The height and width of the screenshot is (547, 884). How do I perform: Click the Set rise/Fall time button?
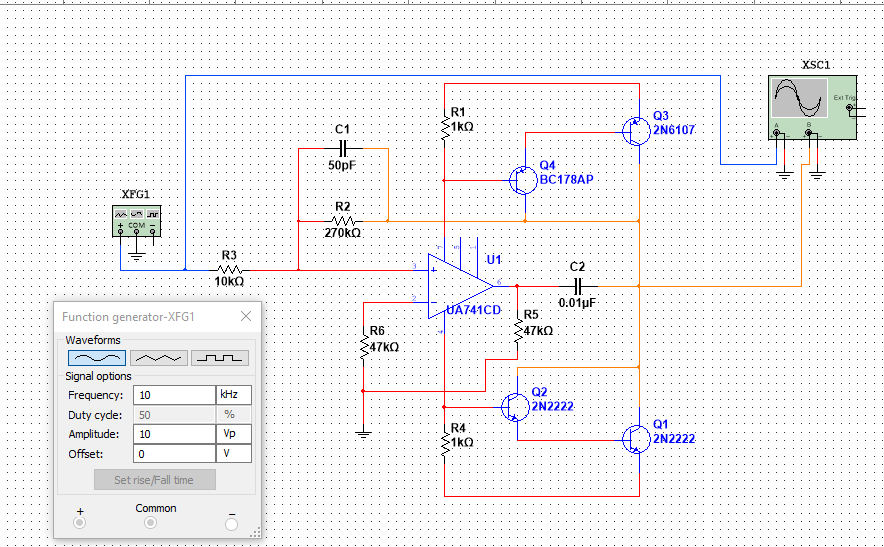tap(154, 480)
